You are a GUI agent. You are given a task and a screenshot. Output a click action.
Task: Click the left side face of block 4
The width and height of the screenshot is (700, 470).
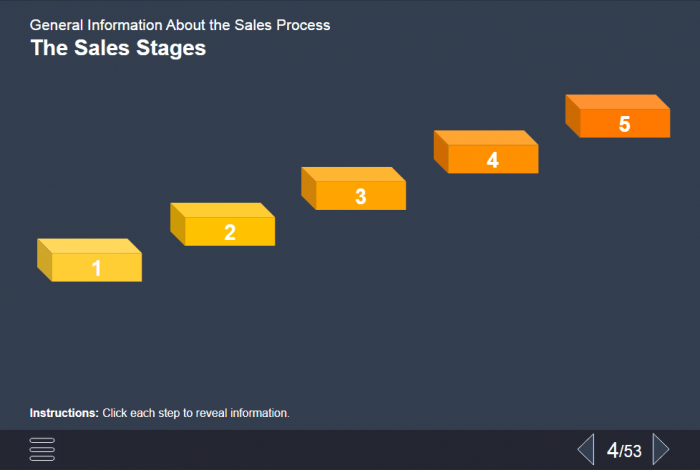click(x=441, y=151)
